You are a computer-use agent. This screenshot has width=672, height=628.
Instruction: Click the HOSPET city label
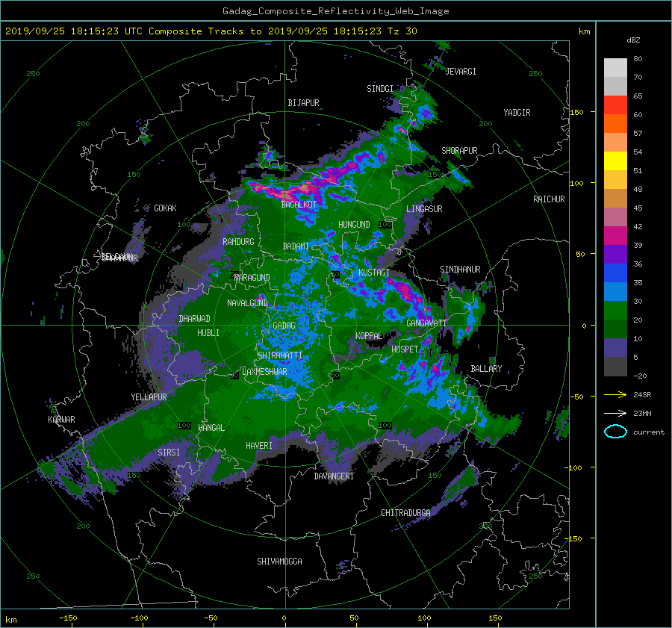click(405, 349)
